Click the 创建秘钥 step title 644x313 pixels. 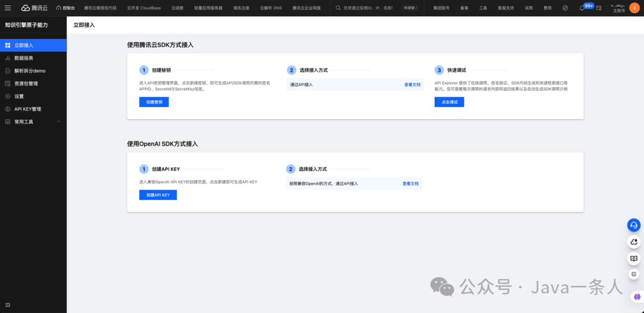tap(160, 70)
